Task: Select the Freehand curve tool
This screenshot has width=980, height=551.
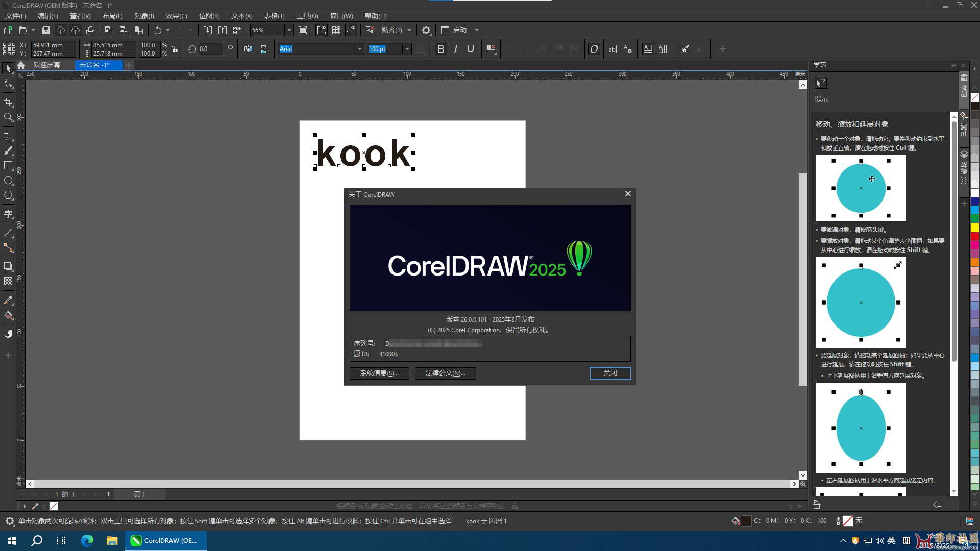Action: [8, 136]
